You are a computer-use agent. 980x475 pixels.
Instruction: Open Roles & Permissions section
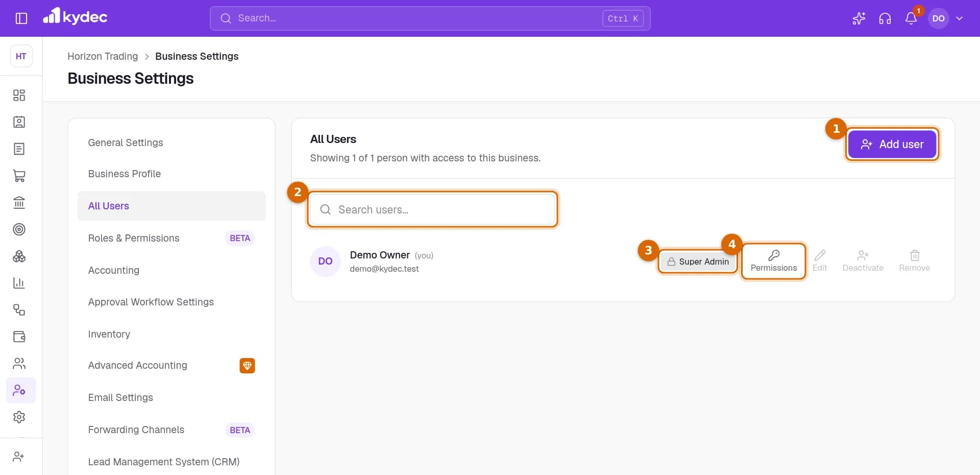(x=171, y=238)
